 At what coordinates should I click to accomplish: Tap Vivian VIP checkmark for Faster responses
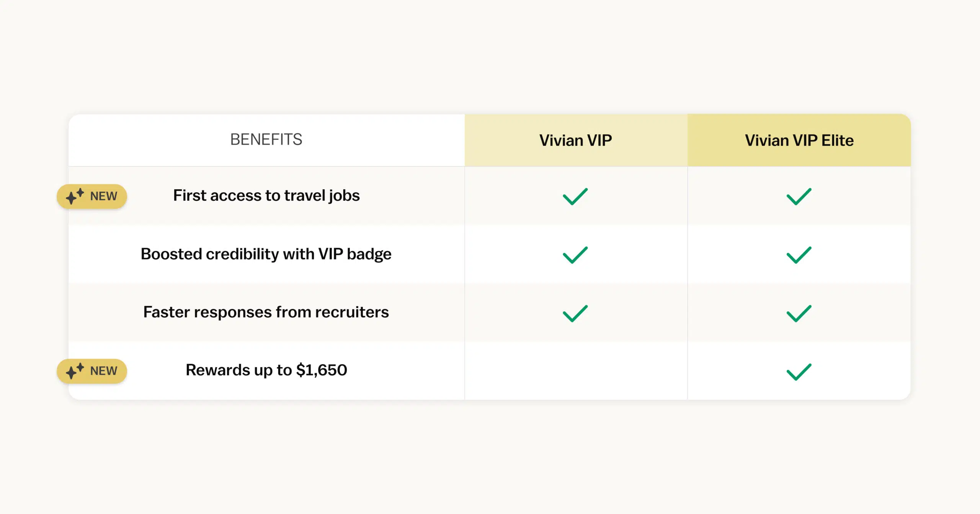[x=575, y=314]
